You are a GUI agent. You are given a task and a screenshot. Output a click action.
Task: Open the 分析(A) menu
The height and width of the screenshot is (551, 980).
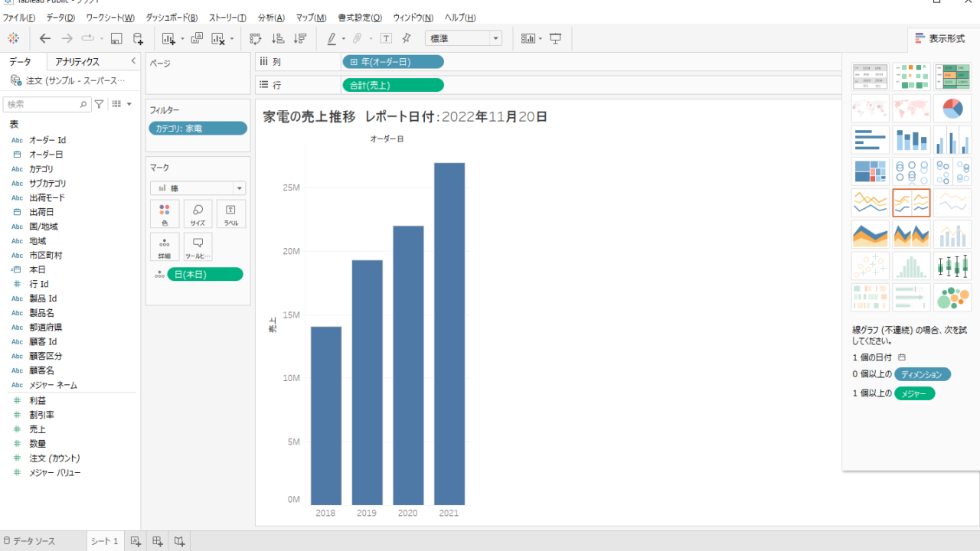(271, 18)
